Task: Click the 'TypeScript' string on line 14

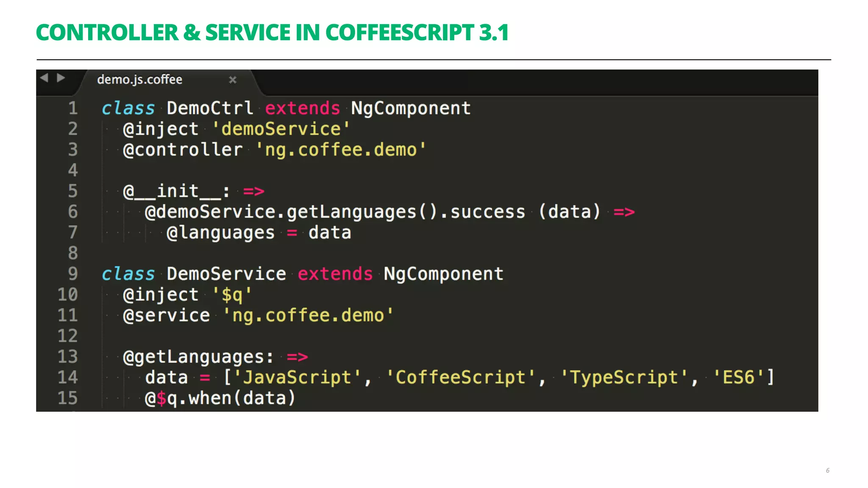Action: 623,377
